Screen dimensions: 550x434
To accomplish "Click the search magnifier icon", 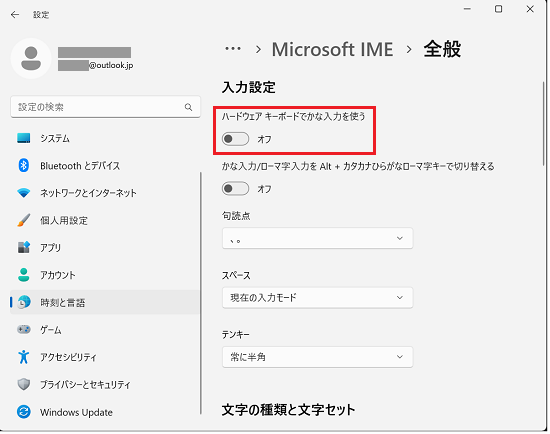I will pyautogui.click(x=188, y=107).
